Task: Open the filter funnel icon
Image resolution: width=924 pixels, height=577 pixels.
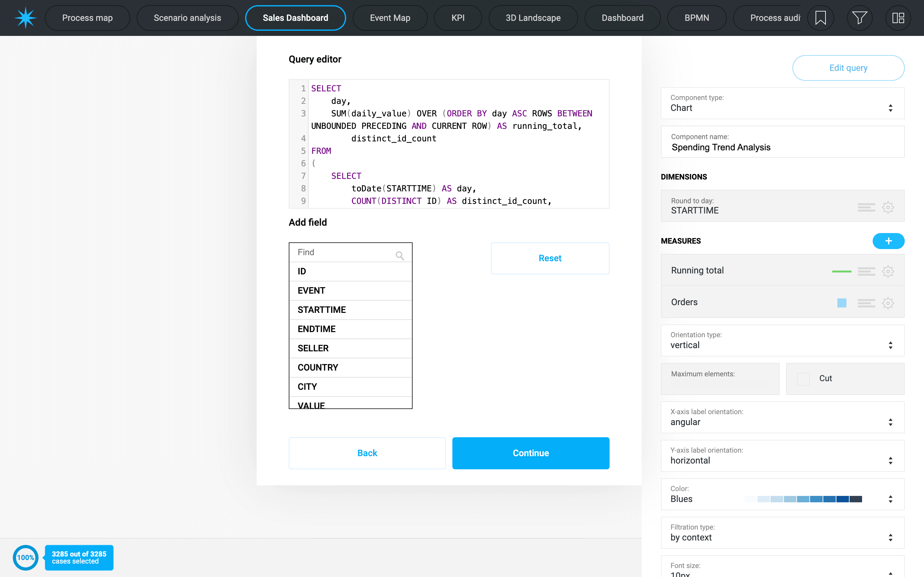Action: [x=859, y=18]
